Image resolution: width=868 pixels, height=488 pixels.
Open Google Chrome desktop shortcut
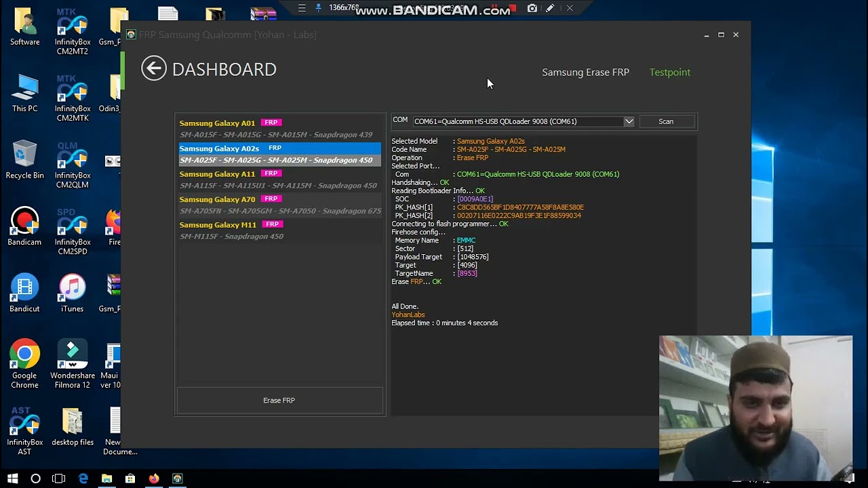tap(24, 364)
